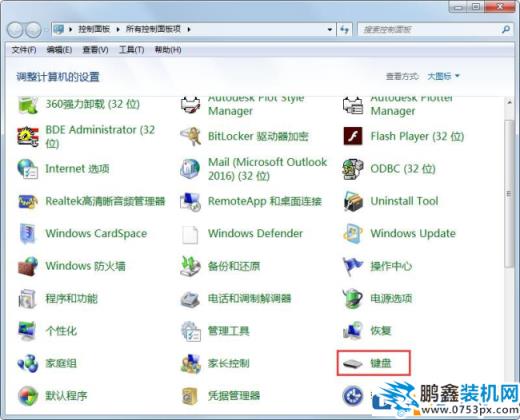Screen dimensions: 520x420
Task: Open the 文件(F) menu
Action: coord(24,50)
